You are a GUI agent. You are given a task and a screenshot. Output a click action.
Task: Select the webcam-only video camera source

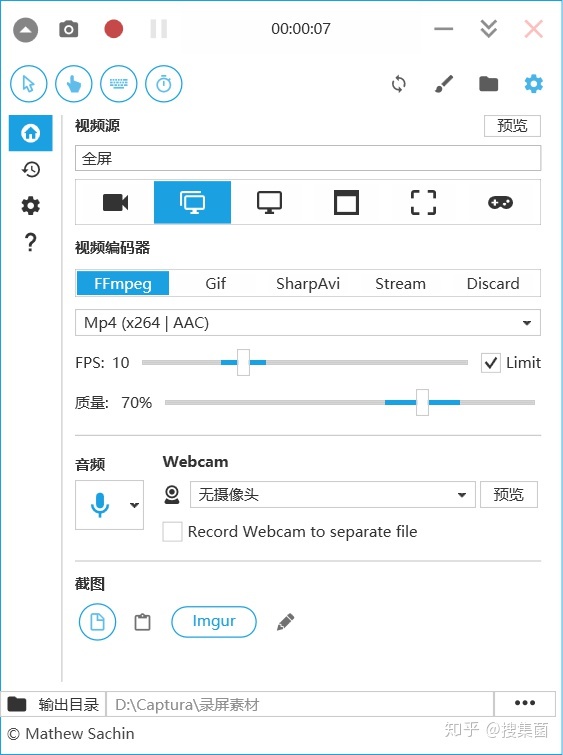pyautogui.click(x=116, y=202)
